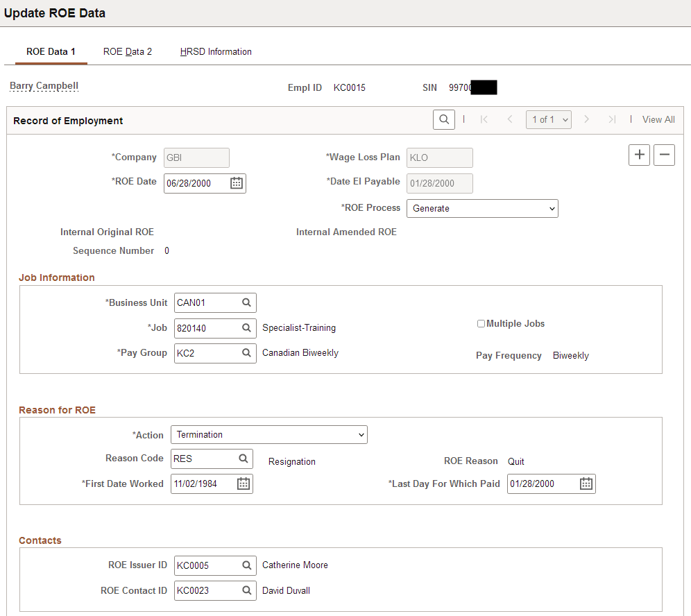Click the disabled Wage Loss Plan KLO field
The image size is (691, 616).
click(x=440, y=157)
